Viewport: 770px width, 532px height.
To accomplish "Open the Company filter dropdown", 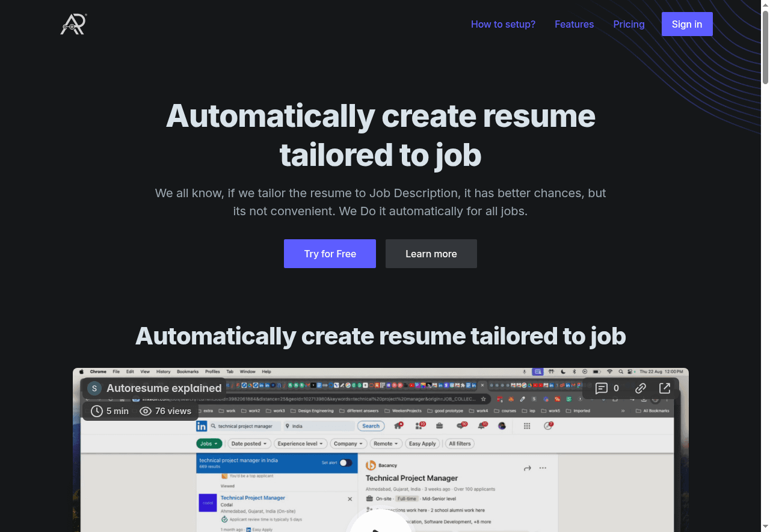I will pos(348,443).
